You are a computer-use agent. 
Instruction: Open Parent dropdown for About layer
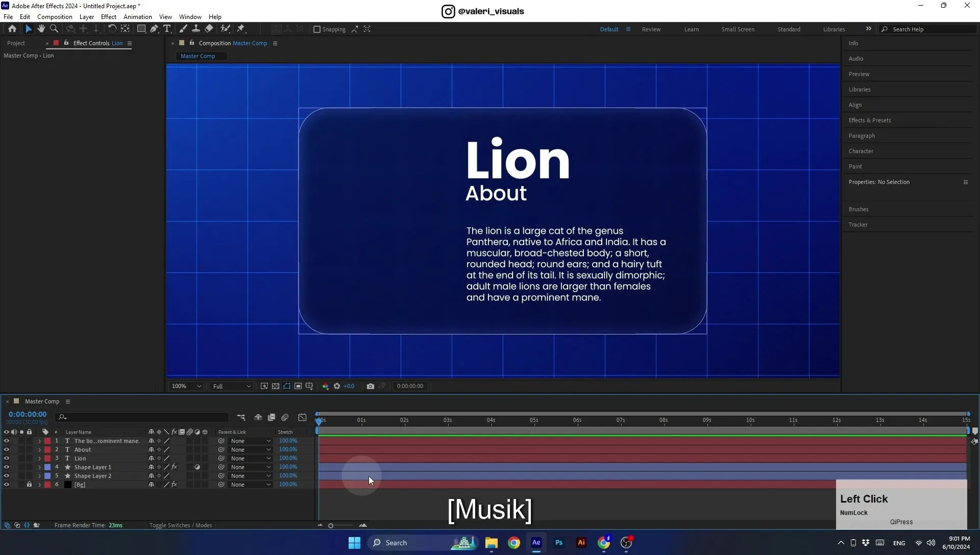pos(251,450)
